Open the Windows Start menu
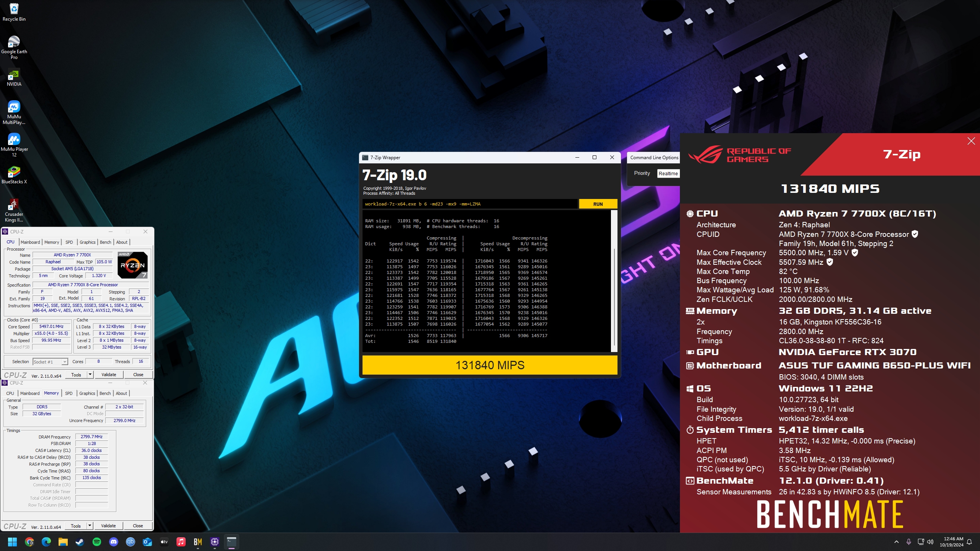The height and width of the screenshot is (551, 980). [x=12, y=542]
